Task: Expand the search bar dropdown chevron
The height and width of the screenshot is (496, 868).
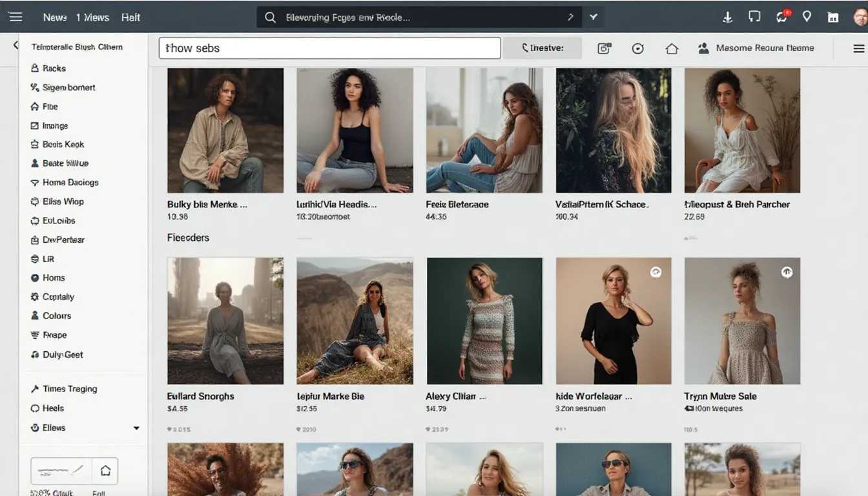Action: [x=594, y=17]
